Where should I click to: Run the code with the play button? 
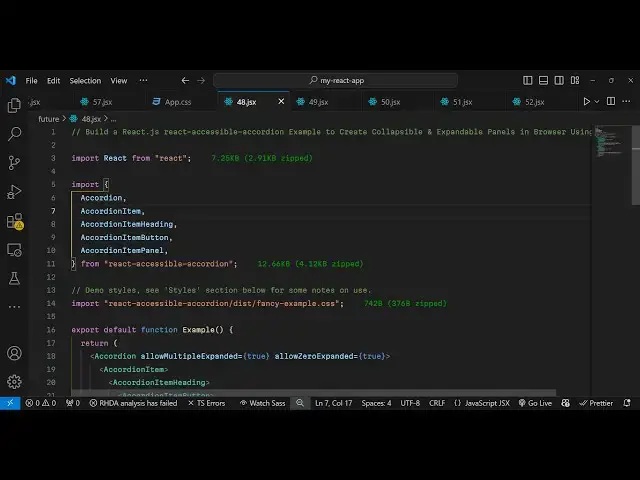586,101
